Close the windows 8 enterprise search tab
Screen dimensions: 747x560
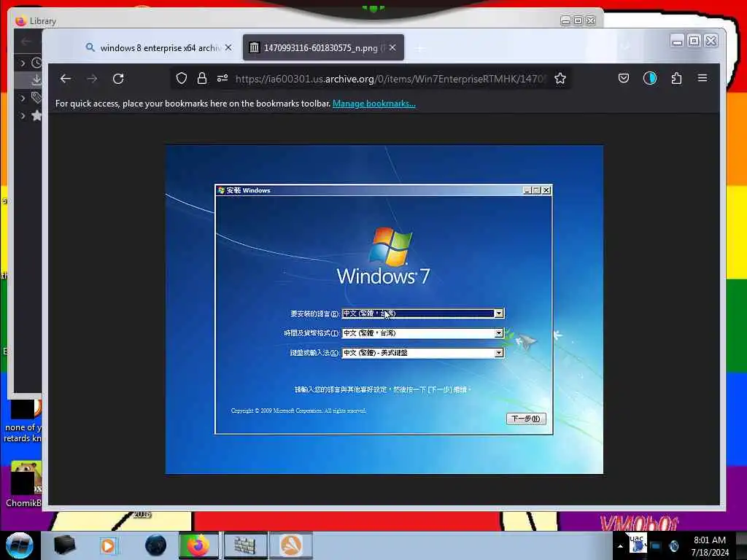click(228, 47)
